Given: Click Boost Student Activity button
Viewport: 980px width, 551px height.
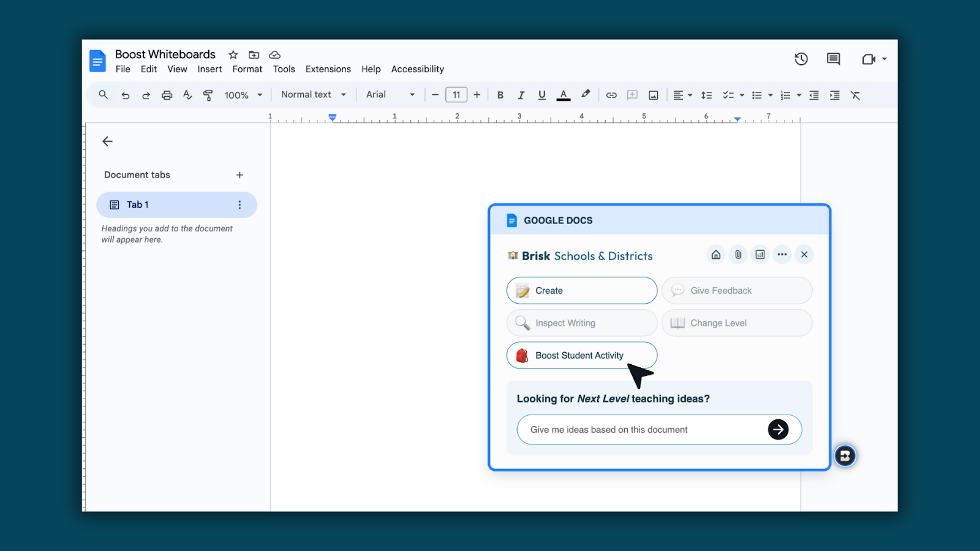Looking at the screenshot, I should (x=582, y=356).
